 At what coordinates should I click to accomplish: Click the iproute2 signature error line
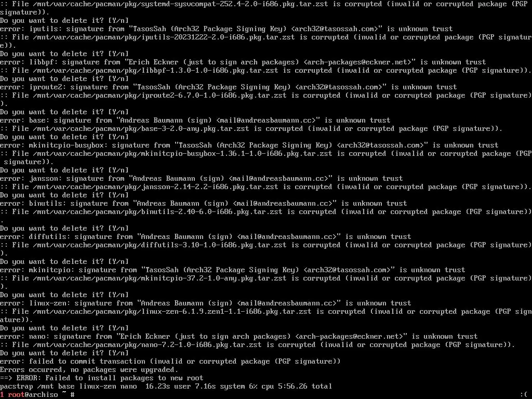[229, 87]
